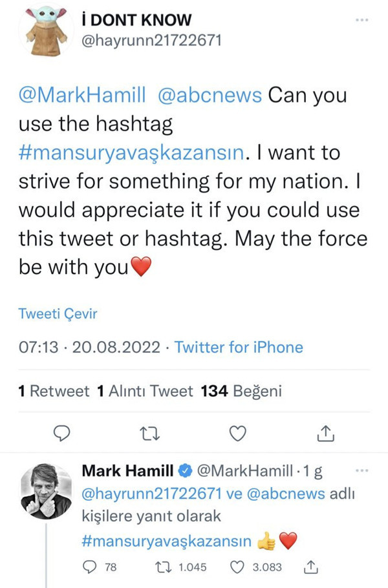Open the more options menu on Mark Hamill's reply
The image size is (388, 588).
(363, 470)
